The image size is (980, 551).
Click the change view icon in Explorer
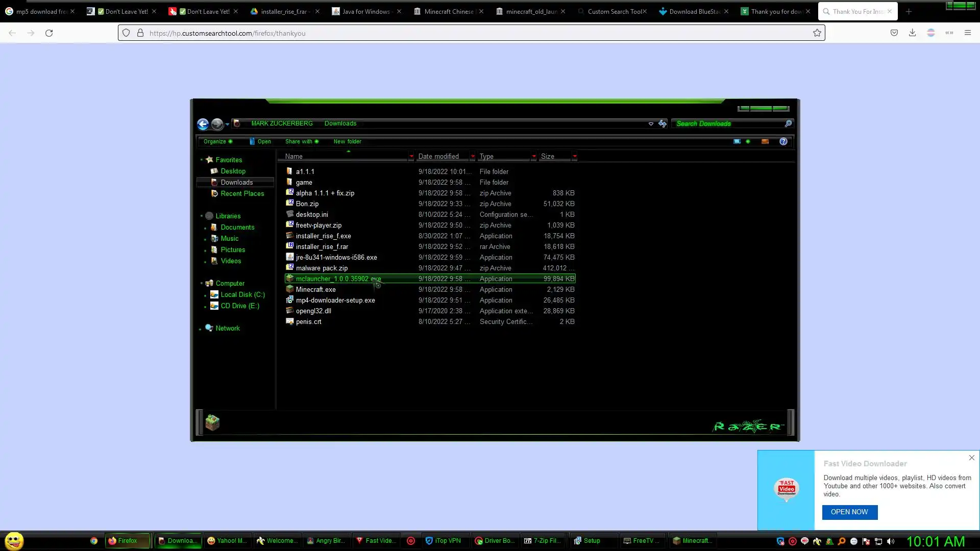pos(737,141)
